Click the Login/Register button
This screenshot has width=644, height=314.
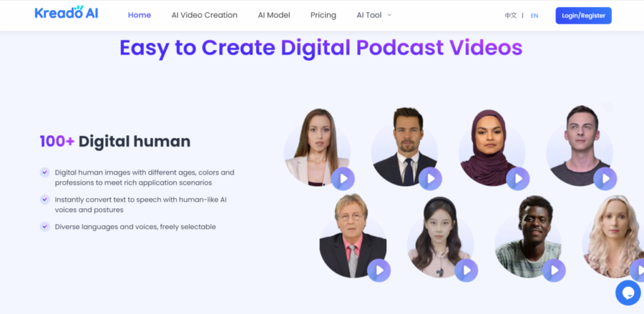[583, 16]
